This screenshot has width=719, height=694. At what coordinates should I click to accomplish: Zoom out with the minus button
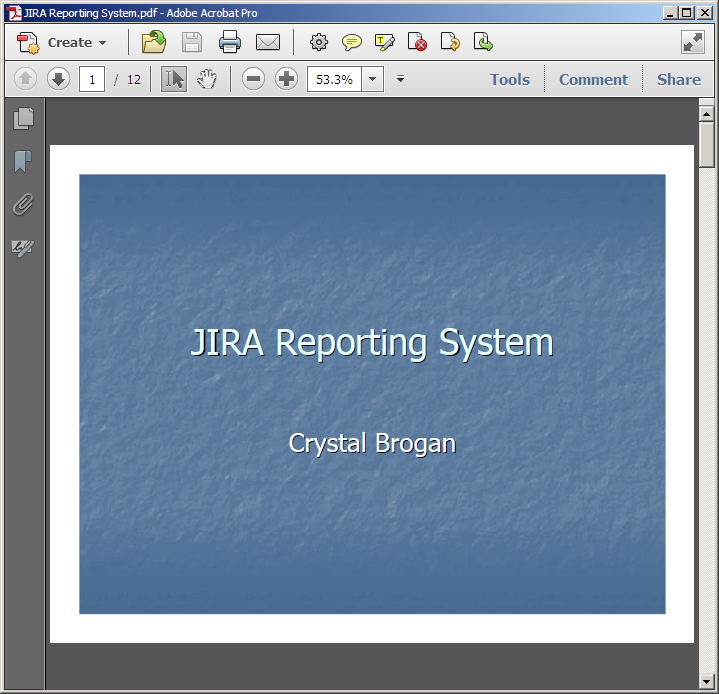[x=253, y=79]
